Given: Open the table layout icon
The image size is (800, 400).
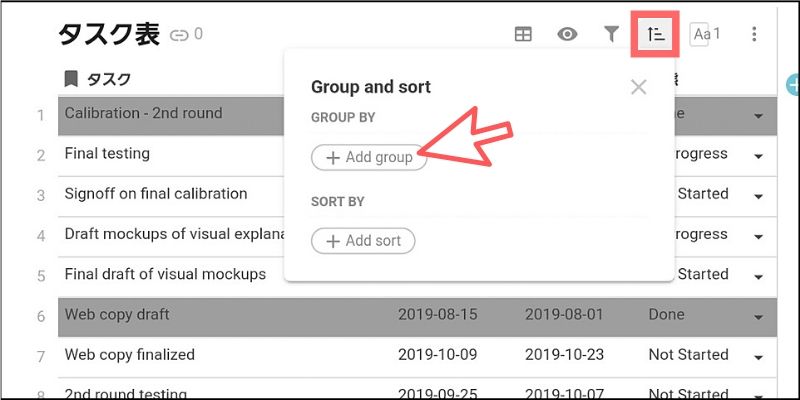Looking at the screenshot, I should tap(523, 34).
